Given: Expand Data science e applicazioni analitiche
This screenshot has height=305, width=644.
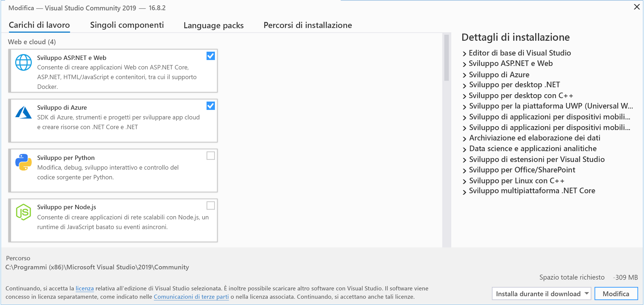Looking at the screenshot, I should coord(464,149).
